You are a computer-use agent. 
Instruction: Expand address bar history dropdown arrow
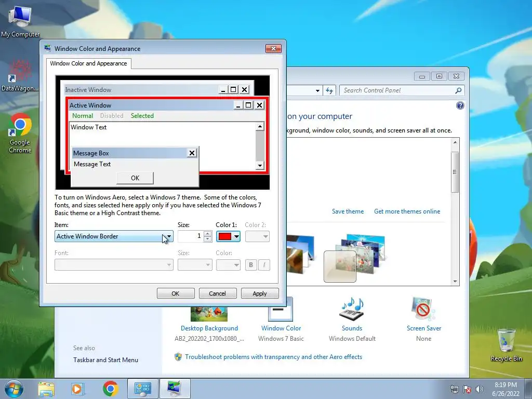[x=317, y=90]
